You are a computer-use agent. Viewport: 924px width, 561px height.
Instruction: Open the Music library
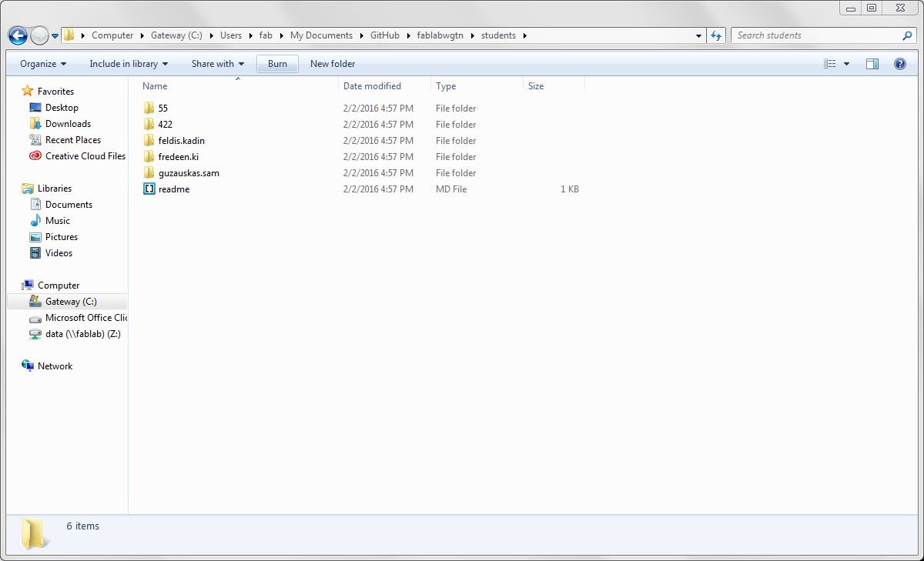point(58,221)
